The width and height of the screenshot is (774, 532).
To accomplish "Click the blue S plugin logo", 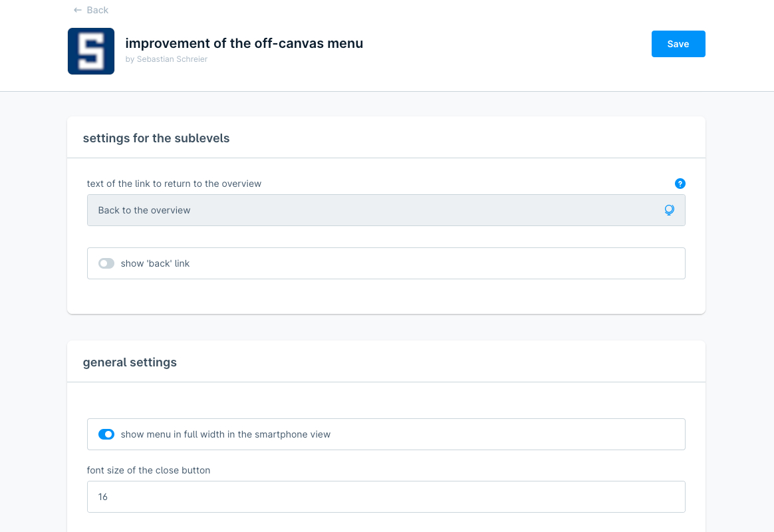I will [x=91, y=51].
